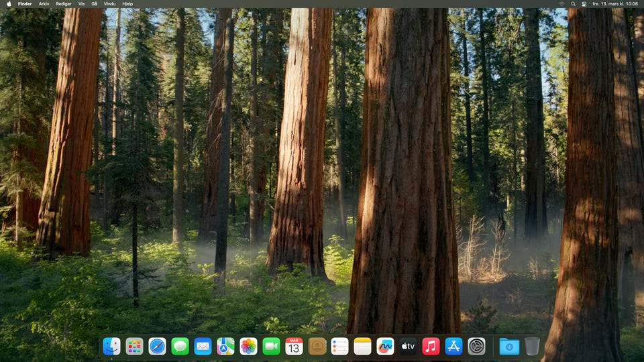Screen dimensions: 644x362
Task: Open Finder from the Dock
Action: tap(112, 346)
